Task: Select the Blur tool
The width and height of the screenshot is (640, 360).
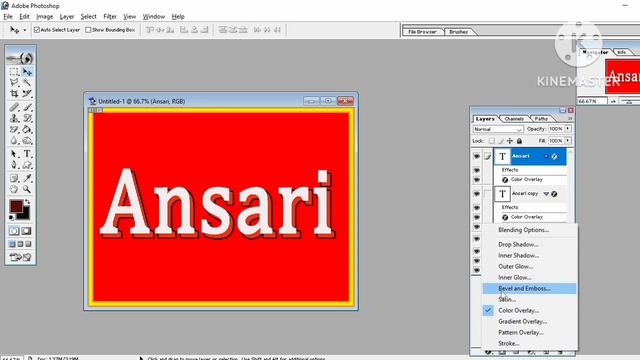Action: [14, 140]
